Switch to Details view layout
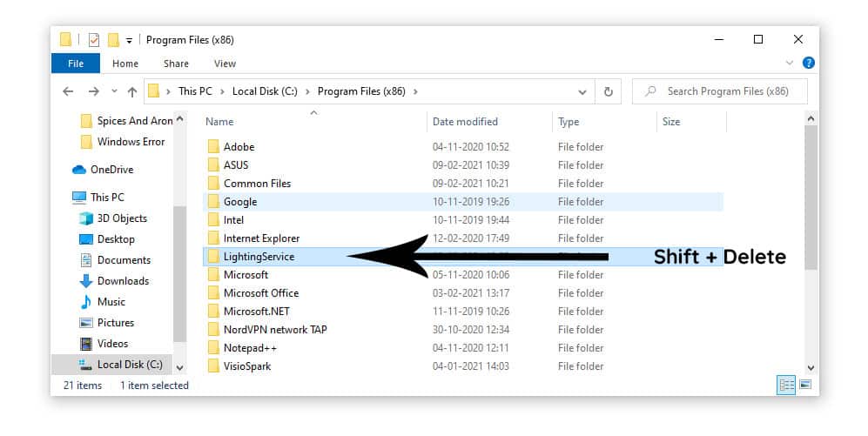868x436 pixels. click(x=786, y=386)
